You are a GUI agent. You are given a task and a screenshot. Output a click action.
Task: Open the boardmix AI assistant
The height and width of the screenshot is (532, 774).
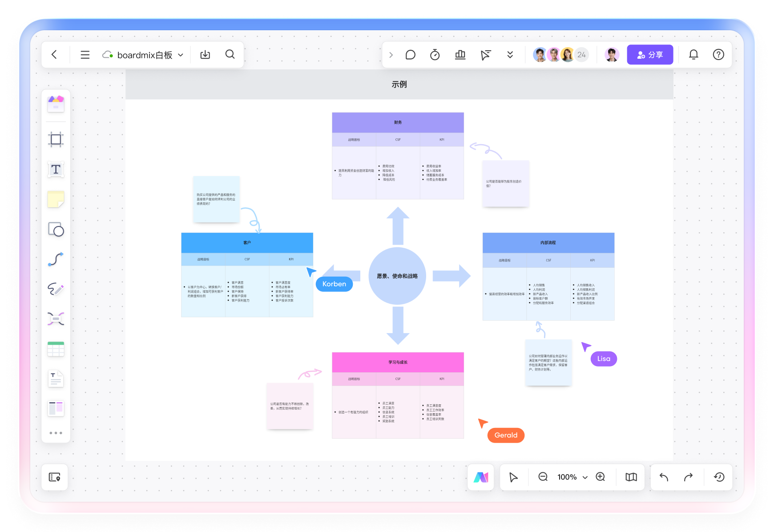(x=480, y=477)
